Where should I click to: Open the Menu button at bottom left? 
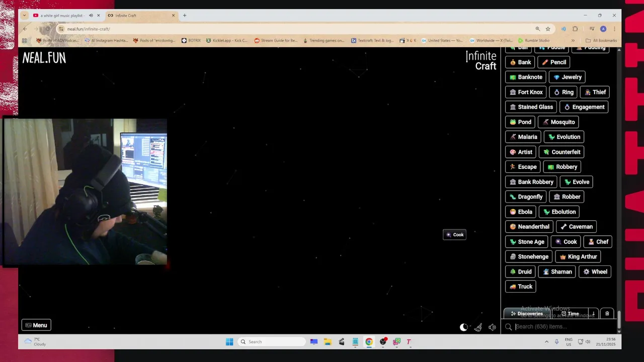point(36,325)
